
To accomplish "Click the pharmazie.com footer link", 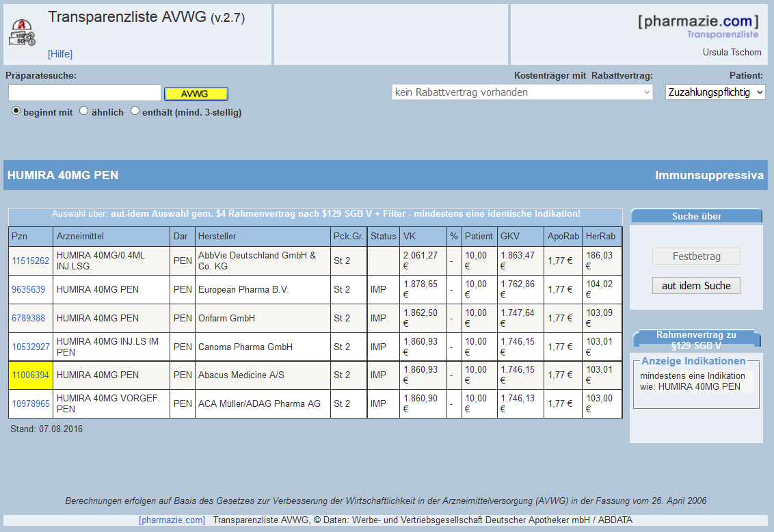I will tap(172, 520).
